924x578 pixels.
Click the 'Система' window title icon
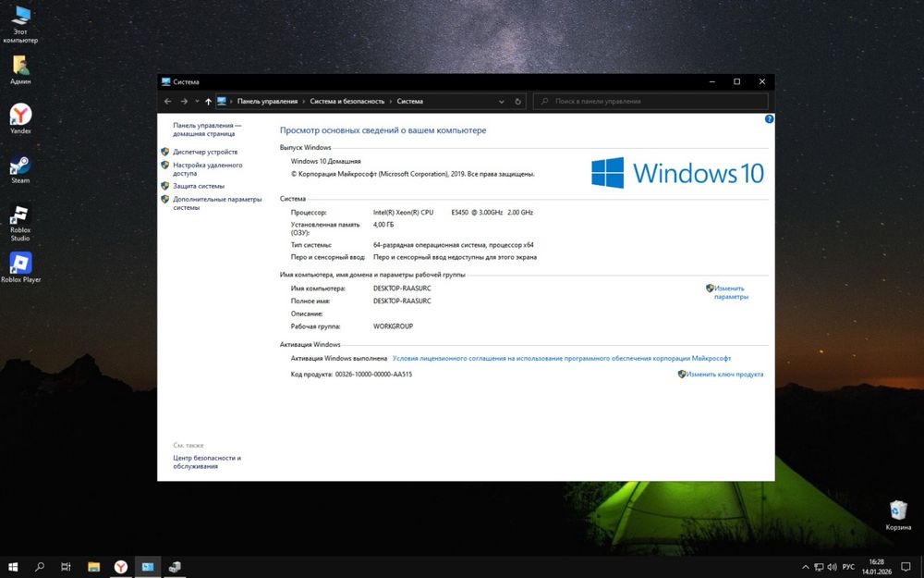coord(166,82)
